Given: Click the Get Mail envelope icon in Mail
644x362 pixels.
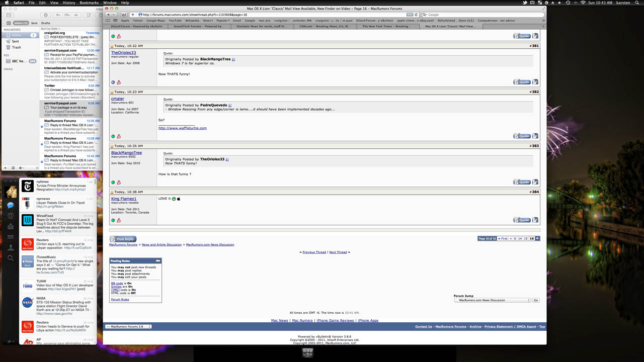Looking at the screenshot, I should (9, 15).
